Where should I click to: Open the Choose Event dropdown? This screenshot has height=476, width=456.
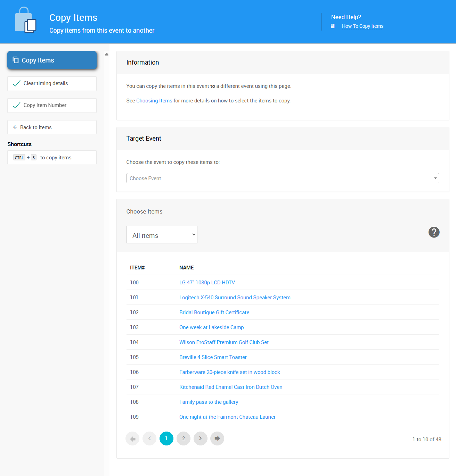pos(283,178)
